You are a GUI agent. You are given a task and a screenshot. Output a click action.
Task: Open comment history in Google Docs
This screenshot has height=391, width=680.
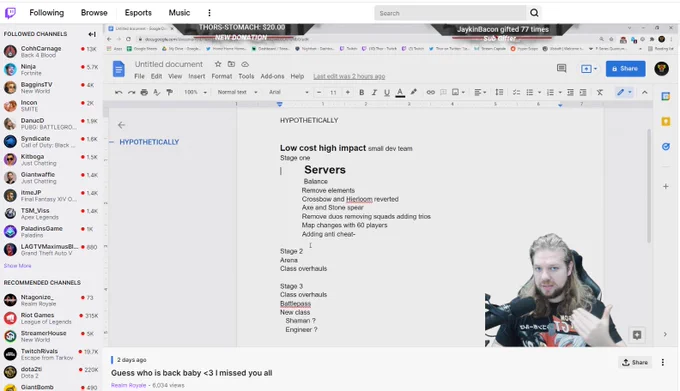click(562, 68)
